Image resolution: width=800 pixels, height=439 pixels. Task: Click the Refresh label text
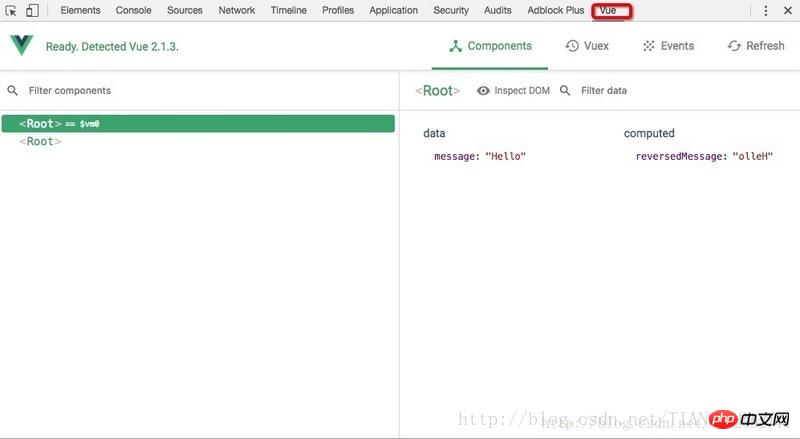coord(765,46)
